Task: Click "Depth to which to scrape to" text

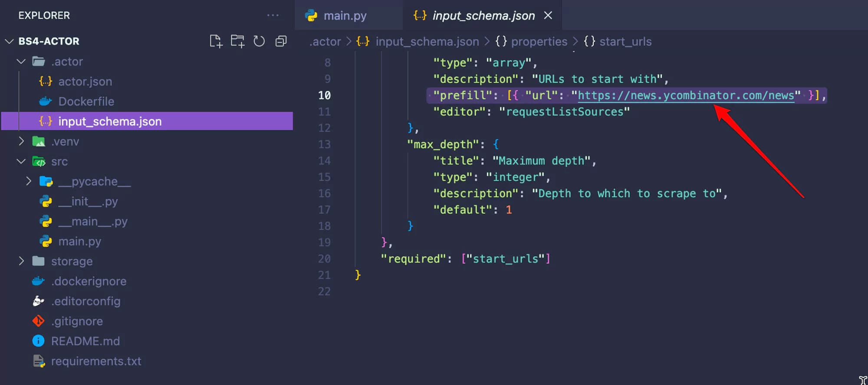Action: tap(627, 193)
